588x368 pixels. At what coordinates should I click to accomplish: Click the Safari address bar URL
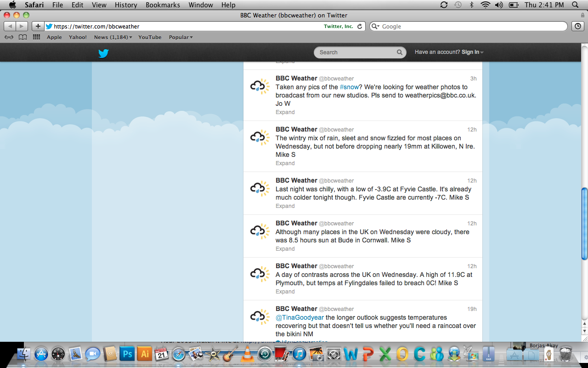tap(96, 27)
